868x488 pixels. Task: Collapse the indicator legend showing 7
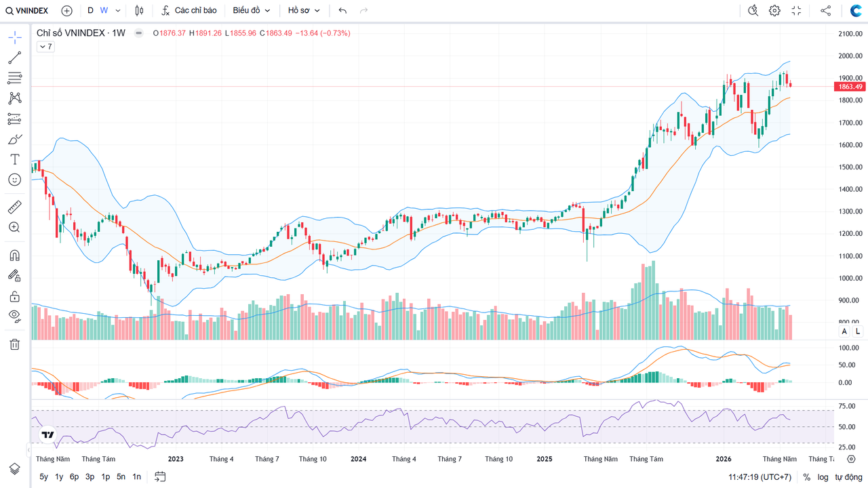[45, 46]
